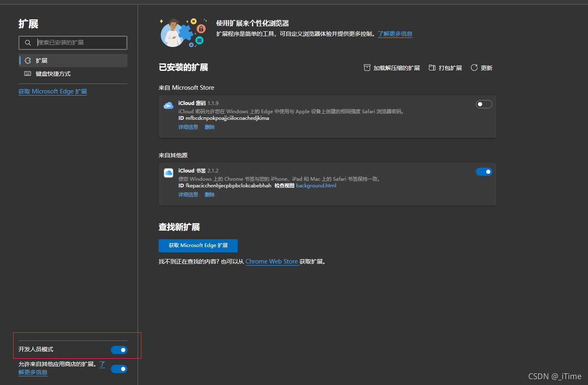Click the load unpacked extension icon

click(x=367, y=68)
